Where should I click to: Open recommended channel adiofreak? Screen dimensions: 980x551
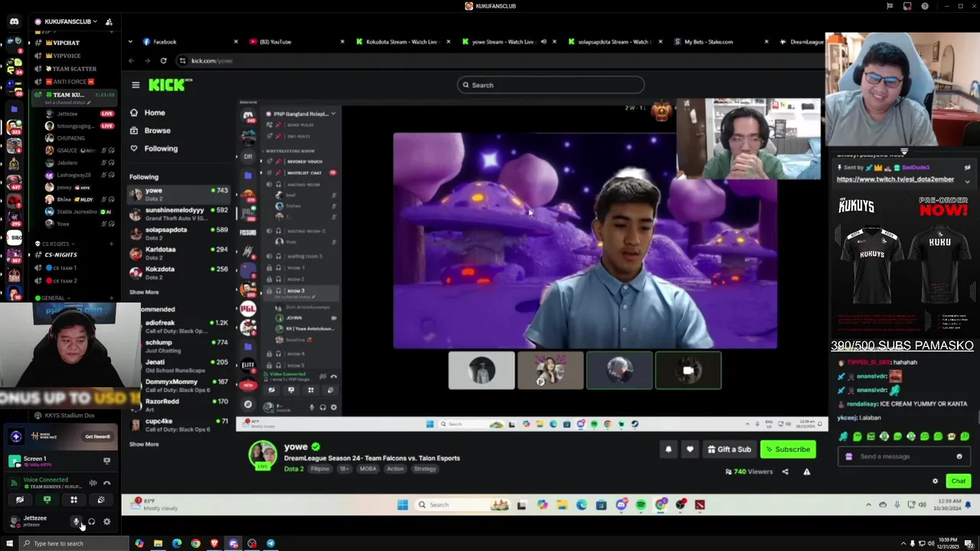(x=179, y=327)
